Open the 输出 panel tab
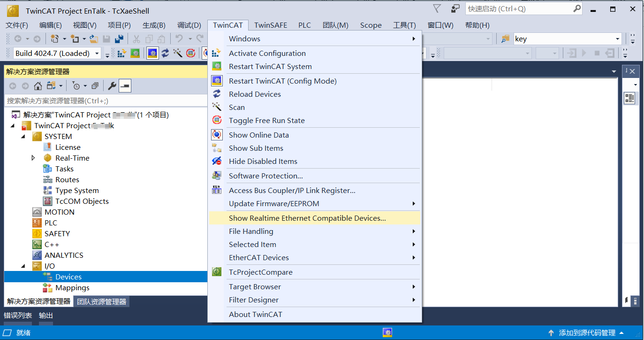This screenshot has height=340, width=644. tap(46, 316)
